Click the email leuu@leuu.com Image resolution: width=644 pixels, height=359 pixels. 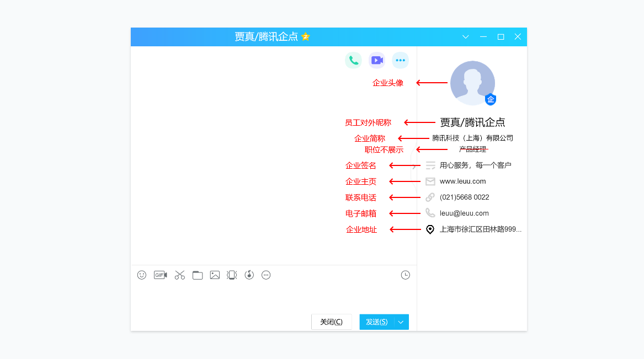pyautogui.click(x=464, y=213)
